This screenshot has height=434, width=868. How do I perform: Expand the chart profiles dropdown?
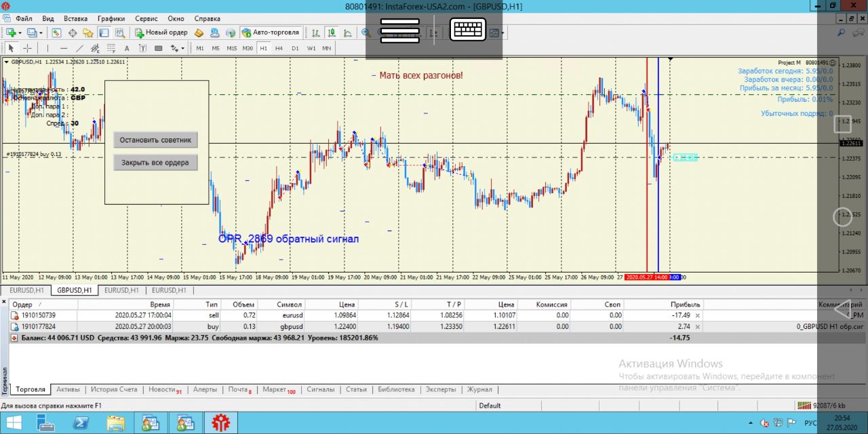[x=41, y=33]
